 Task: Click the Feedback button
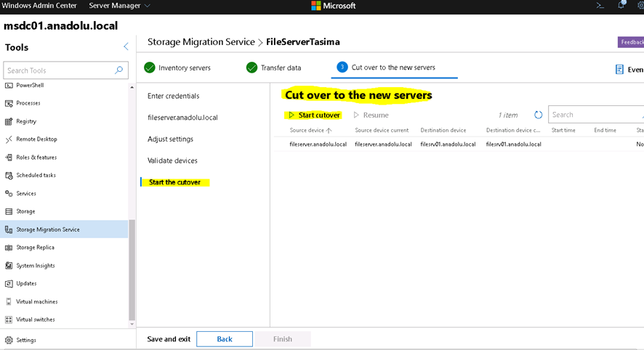631,42
